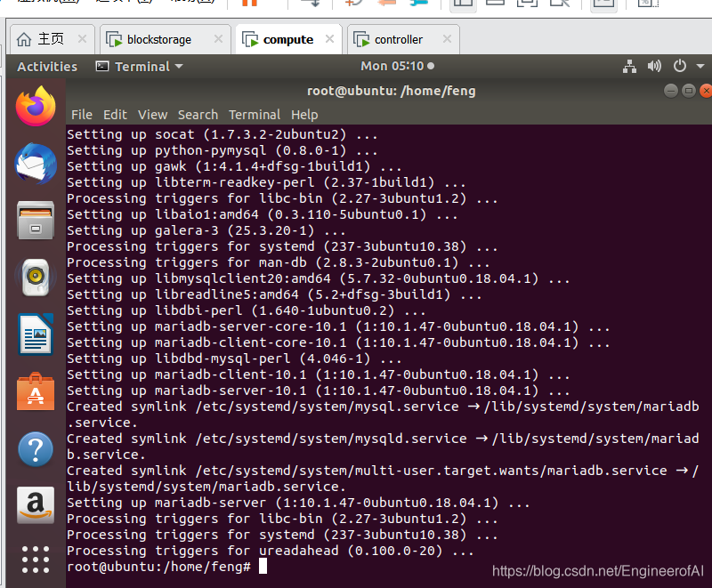
Task: Click the terminal title root@ubuntu: /home/feng
Action: pyautogui.click(x=392, y=91)
